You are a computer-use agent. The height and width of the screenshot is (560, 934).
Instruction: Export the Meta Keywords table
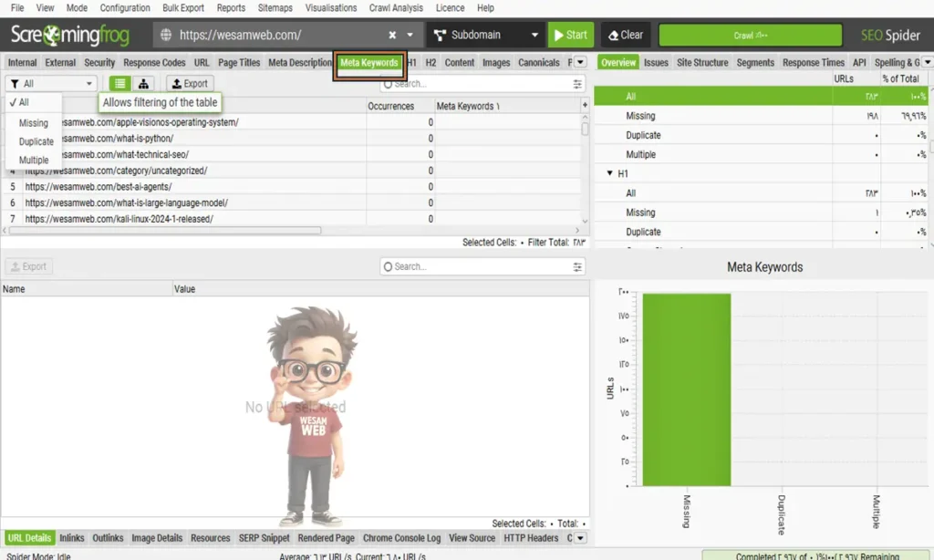[x=190, y=83]
